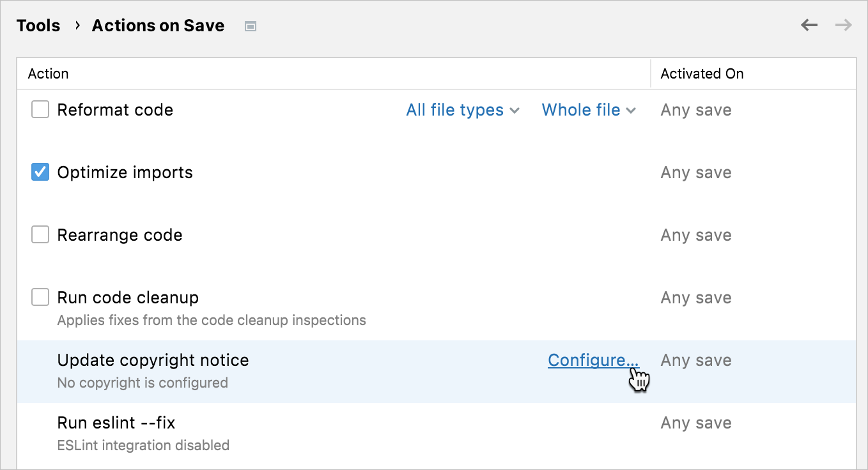Select the Update copyright notice row
The image size is (868, 470).
click(x=437, y=371)
